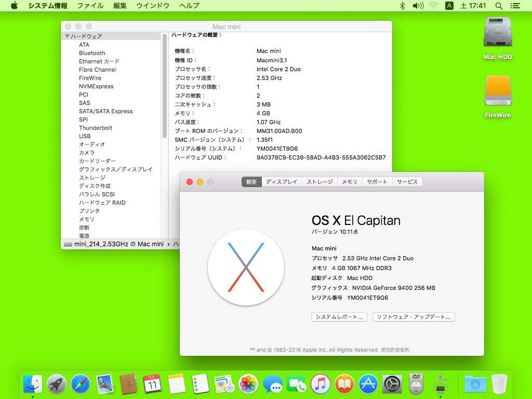
Task: Open Maps icon in Dock
Action: point(224,384)
